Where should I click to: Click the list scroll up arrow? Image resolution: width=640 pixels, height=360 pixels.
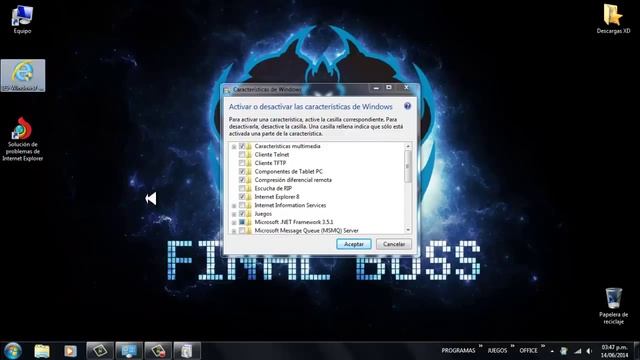pos(408,146)
